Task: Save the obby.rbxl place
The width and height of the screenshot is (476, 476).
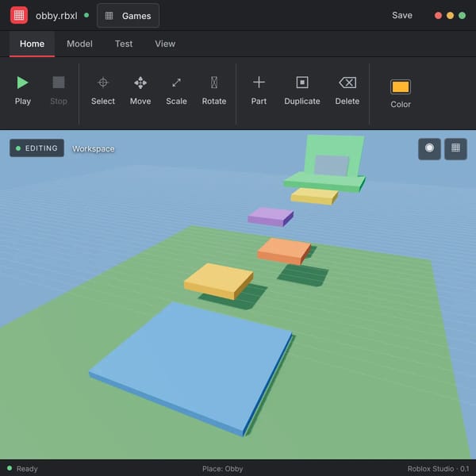Action: 402,15
